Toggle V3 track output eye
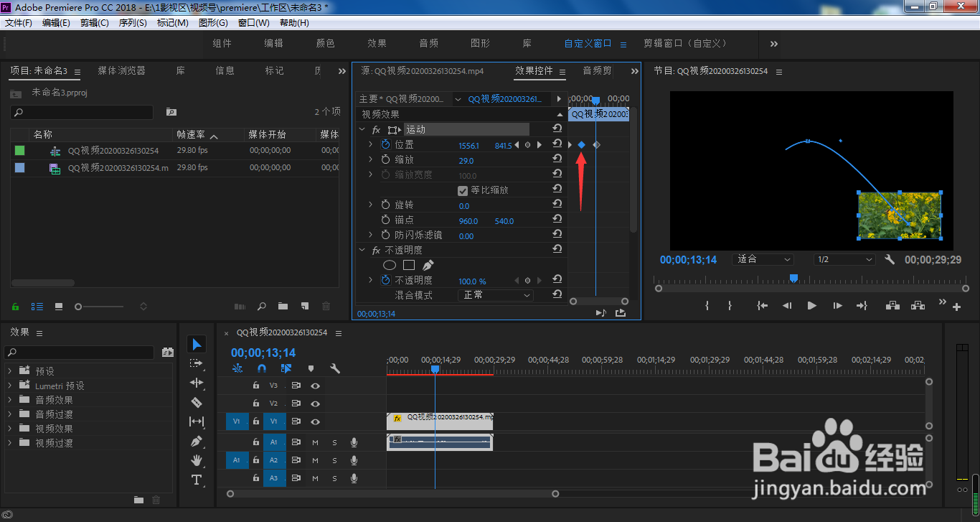This screenshot has height=522, width=980. point(315,386)
